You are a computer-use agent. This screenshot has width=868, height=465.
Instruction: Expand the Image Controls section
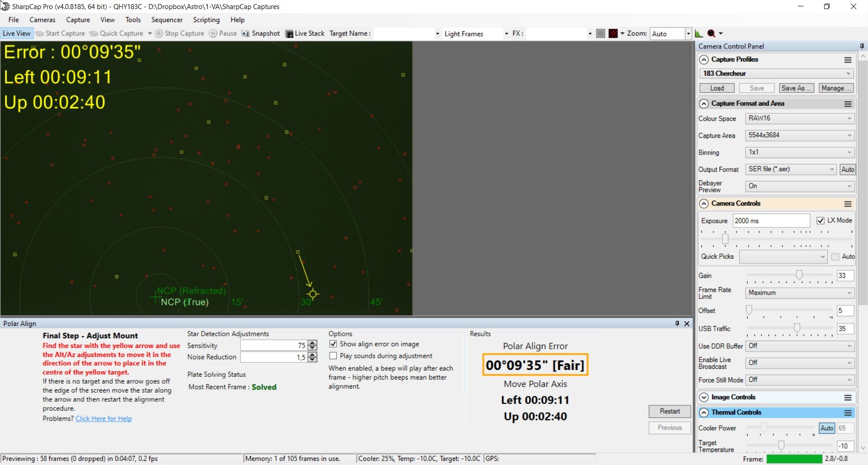point(703,398)
